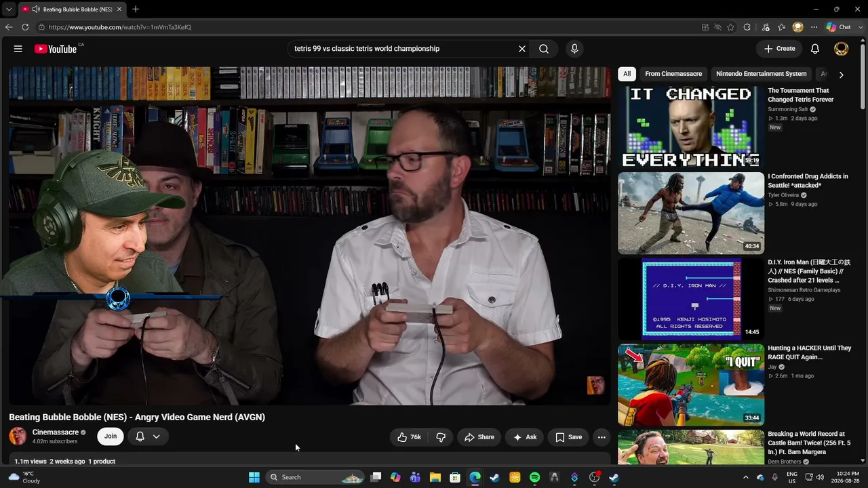
Task: Mute the tab via speaker icon
Action: tap(35, 9)
